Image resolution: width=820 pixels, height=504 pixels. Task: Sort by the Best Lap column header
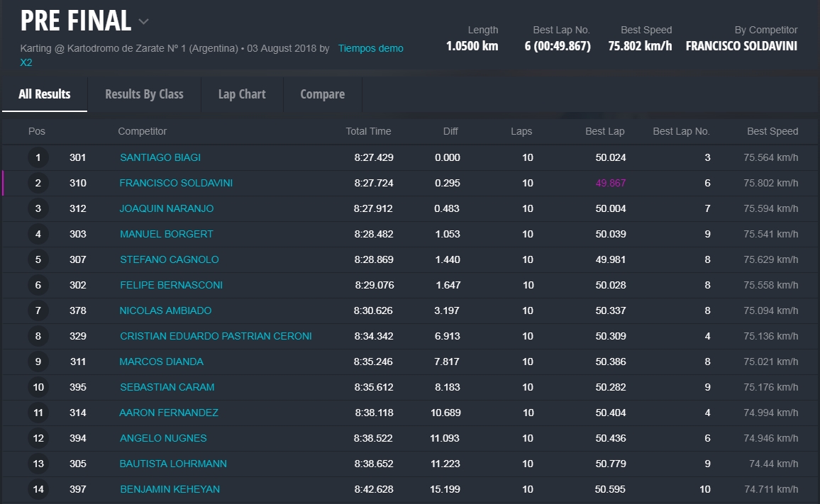(x=604, y=131)
